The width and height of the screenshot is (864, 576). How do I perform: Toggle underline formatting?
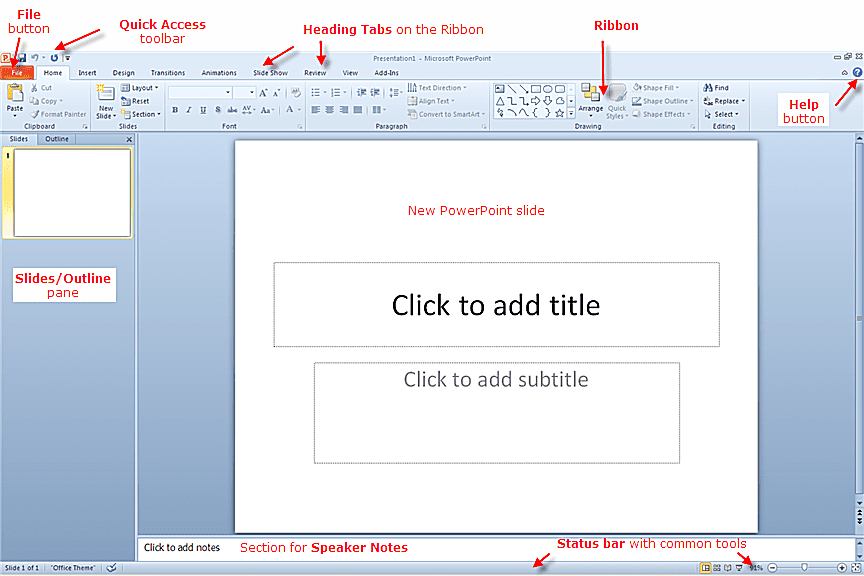(202, 109)
